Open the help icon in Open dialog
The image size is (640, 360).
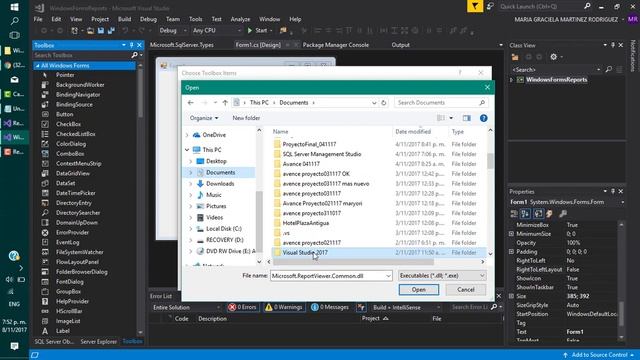pos(484,118)
